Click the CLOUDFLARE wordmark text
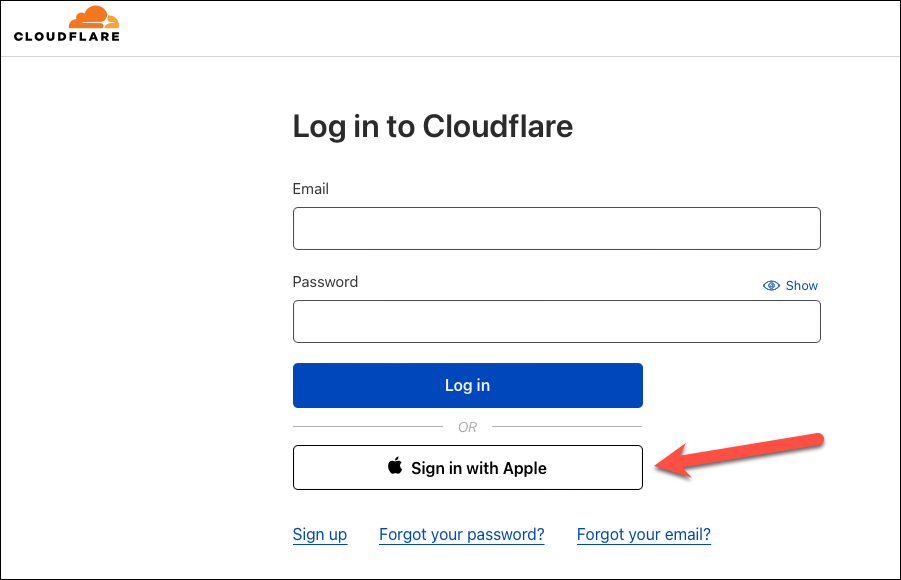The height and width of the screenshot is (580, 901). point(67,36)
